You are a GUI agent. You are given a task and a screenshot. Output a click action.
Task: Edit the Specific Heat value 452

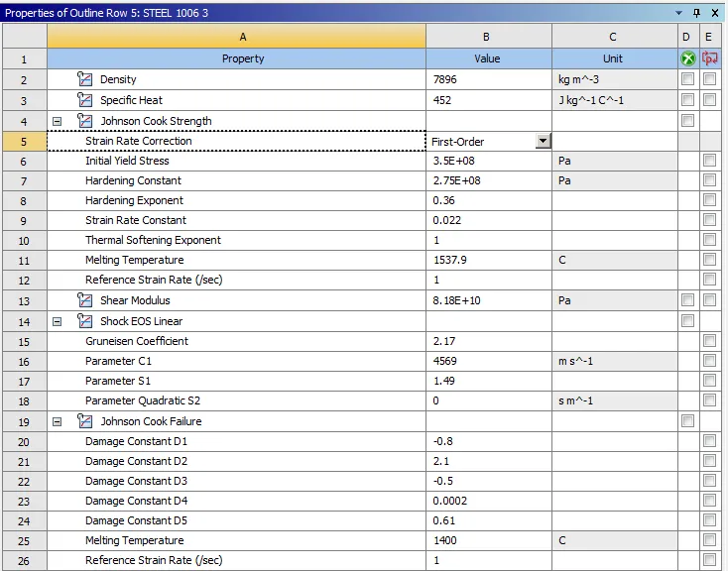coord(489,100)
